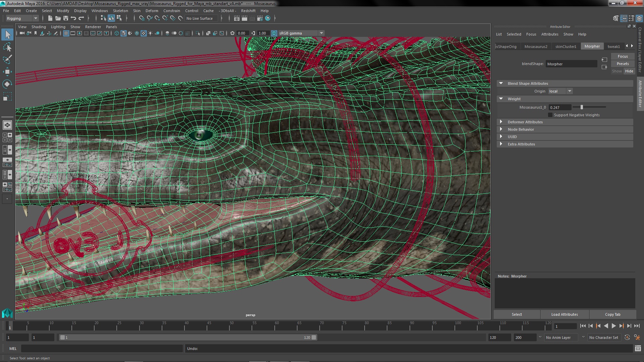This screenshot has width=644, height=362.
Task: Click the Load Attributes button
Action: [x=565, y=314]
